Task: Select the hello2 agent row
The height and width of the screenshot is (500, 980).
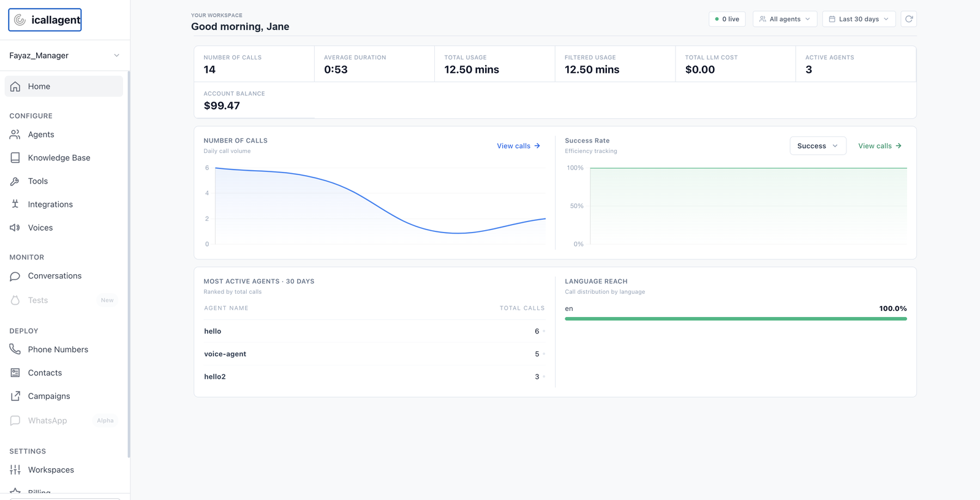Action: click(x=374, y=376)
